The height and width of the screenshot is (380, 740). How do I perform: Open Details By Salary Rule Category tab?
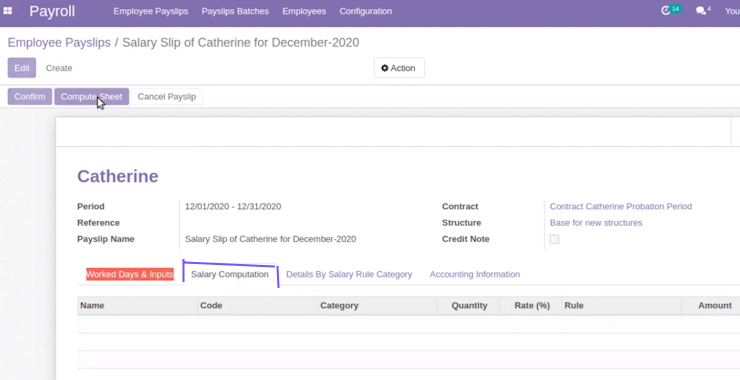tap(349, 274)
